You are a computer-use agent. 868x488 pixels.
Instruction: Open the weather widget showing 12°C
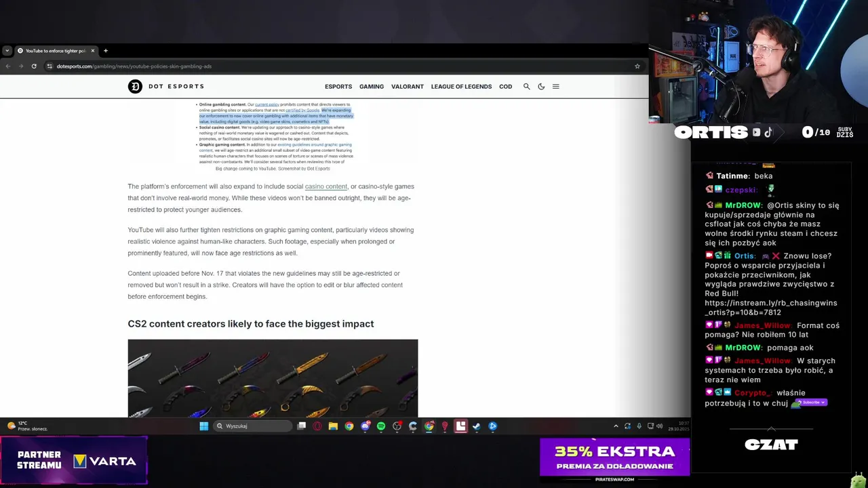(27, 426)
